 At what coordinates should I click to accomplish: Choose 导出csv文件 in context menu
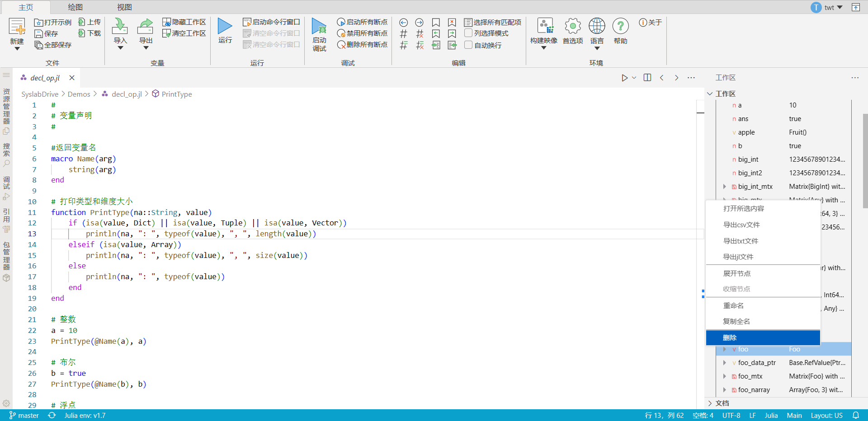763,225
